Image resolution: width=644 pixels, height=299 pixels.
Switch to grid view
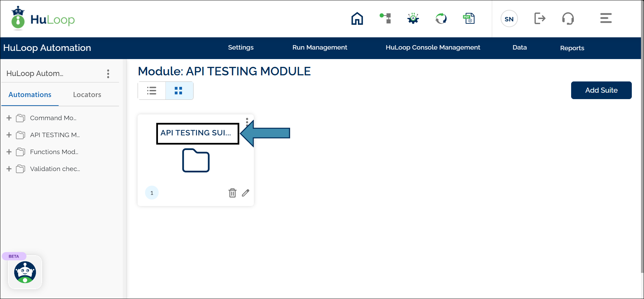point(179,91)
